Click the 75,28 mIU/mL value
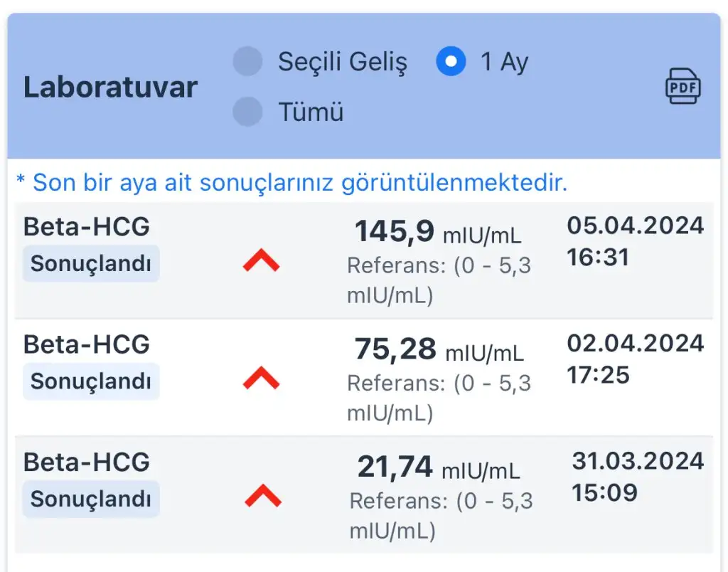The height and width of the screenshot is (572, 728). point(439,350)
